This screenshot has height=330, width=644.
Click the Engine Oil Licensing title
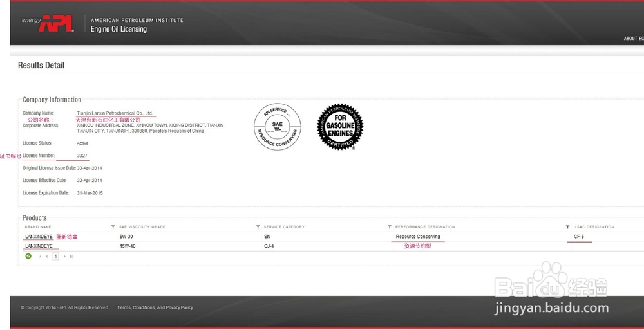click(x=118, y=29)
